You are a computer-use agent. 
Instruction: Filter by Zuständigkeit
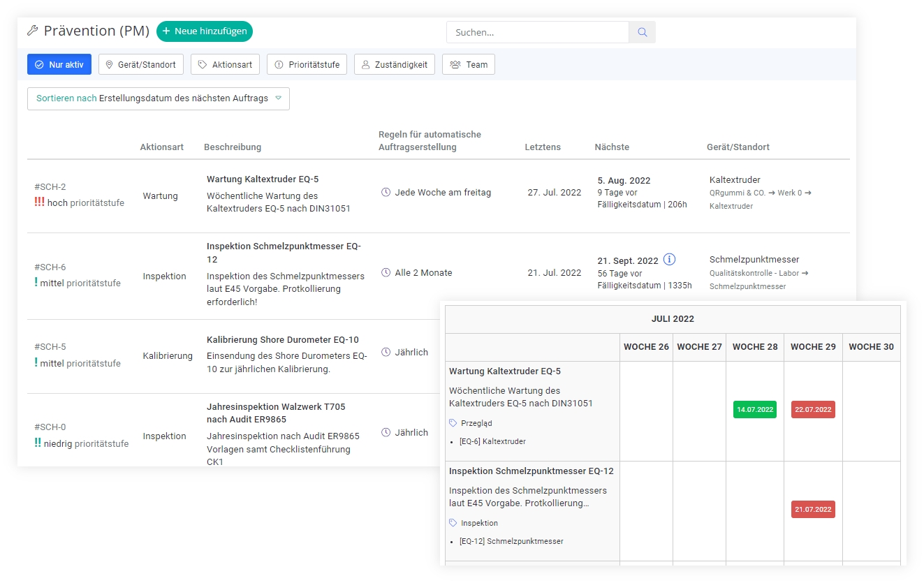tap(395, 64)
